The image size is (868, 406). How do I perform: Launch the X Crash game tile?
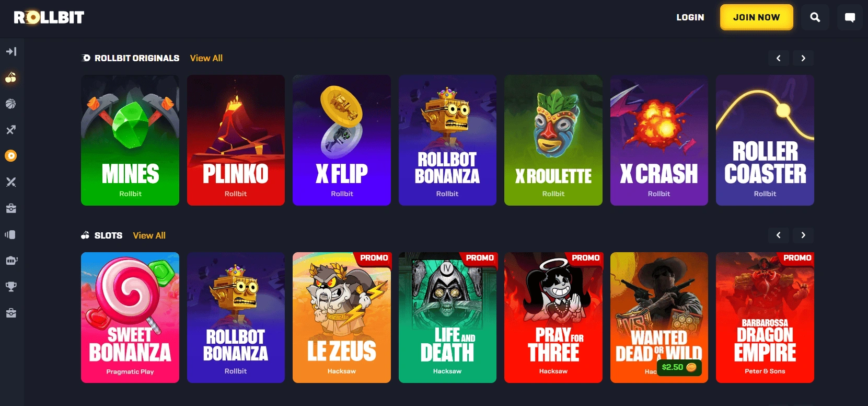pos(659,140)
